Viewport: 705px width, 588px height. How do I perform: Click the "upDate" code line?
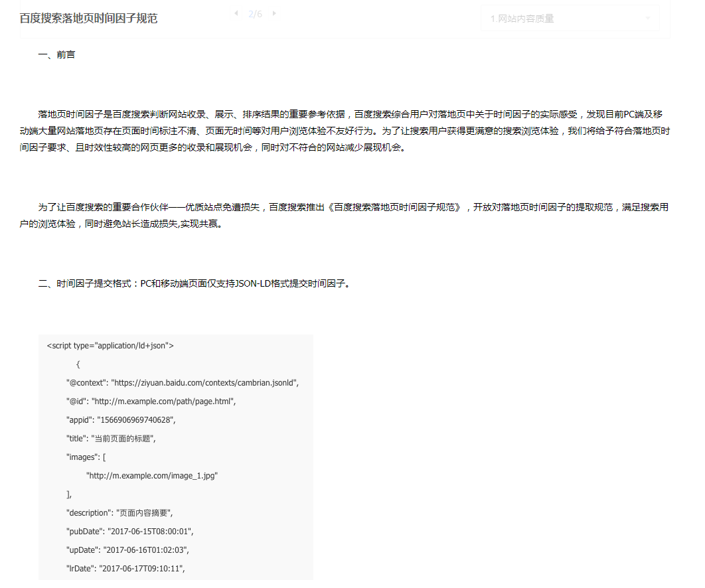(x=127, y=550)
